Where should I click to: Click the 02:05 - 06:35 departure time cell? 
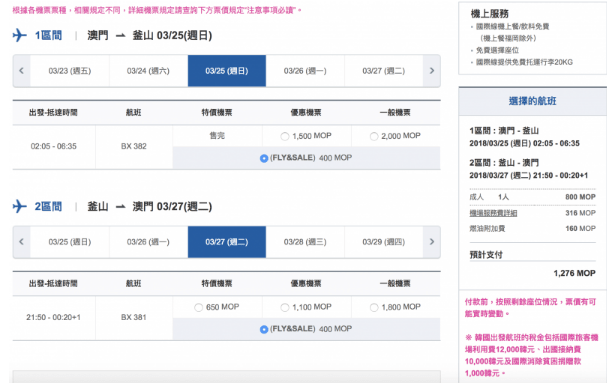click(54, 146)
